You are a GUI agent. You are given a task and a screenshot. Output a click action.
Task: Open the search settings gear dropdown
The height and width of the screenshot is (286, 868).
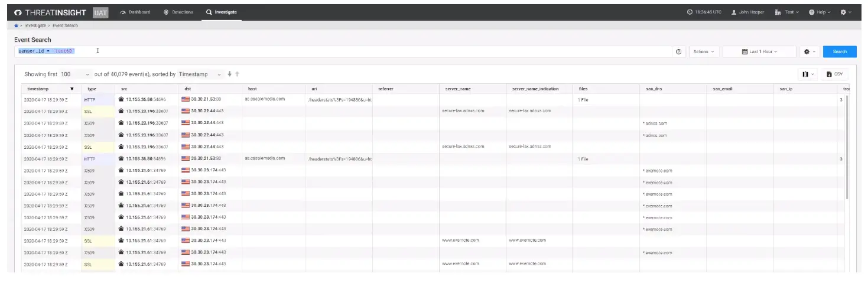810,52
